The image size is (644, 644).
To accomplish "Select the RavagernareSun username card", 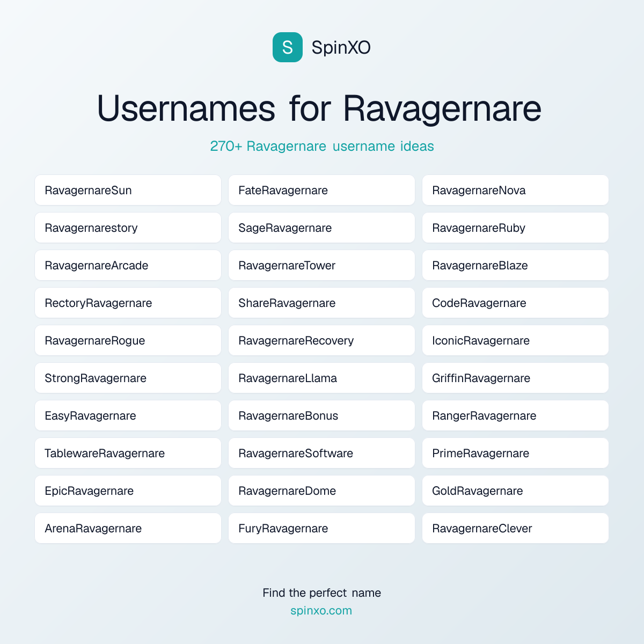I will pos(128,190).
